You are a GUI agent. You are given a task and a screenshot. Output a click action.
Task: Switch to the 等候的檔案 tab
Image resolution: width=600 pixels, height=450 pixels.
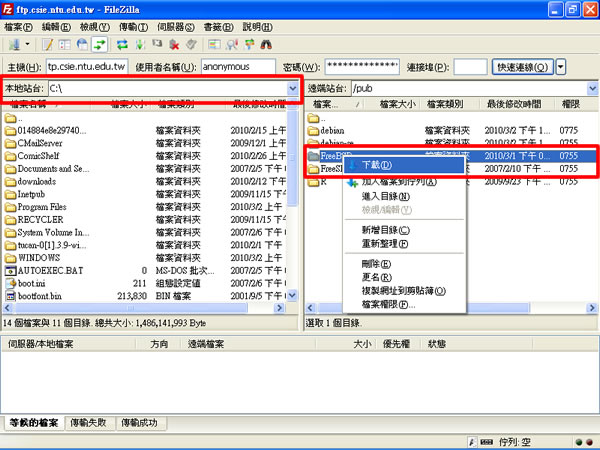click(x=34, y=423)
